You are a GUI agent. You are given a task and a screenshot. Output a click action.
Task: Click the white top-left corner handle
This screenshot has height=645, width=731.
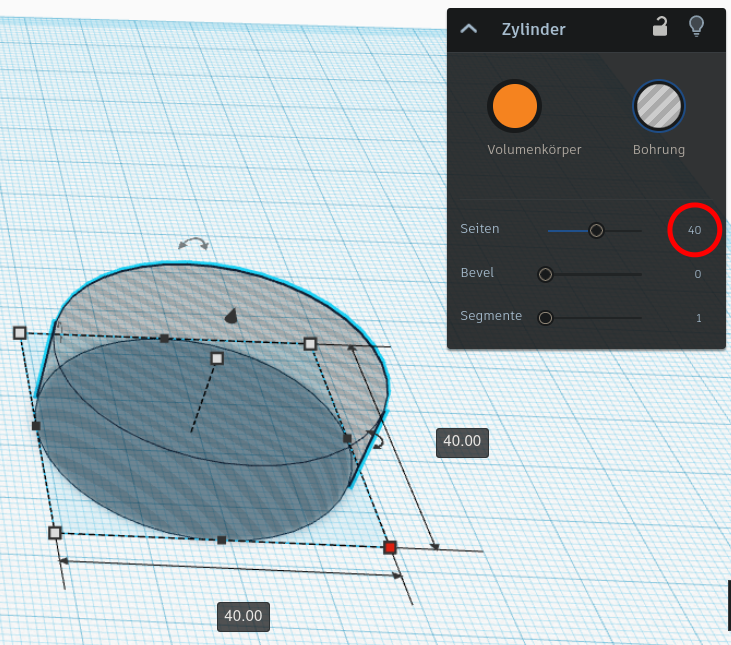pyautogui.click(x=20, y=333)
